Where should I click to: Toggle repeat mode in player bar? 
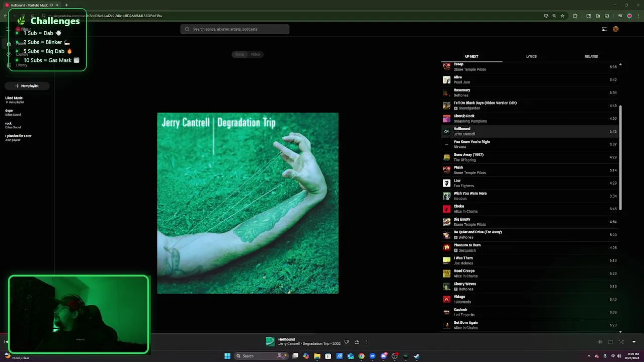click(610, 342)
